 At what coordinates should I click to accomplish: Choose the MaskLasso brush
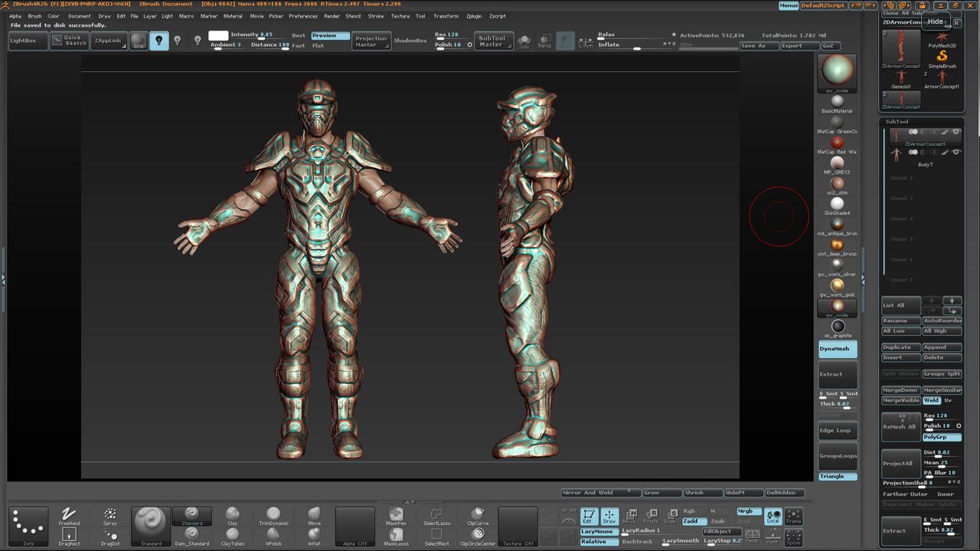396,536
